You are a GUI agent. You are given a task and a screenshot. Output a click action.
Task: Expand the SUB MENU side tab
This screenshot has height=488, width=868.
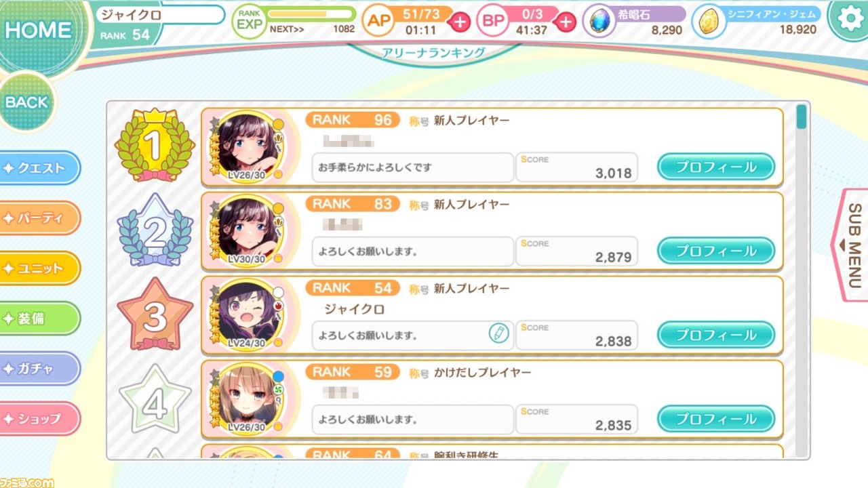tap(850, 245)
